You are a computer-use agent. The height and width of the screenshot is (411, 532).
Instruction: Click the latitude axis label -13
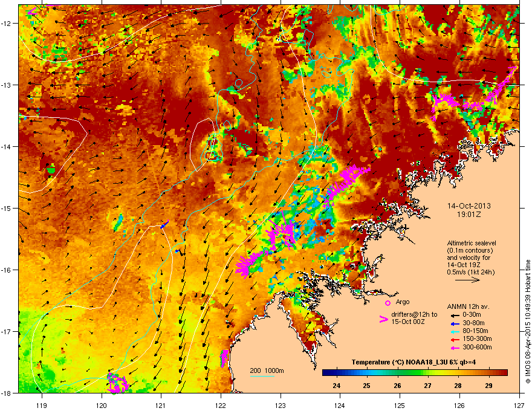tap(7, 85)
